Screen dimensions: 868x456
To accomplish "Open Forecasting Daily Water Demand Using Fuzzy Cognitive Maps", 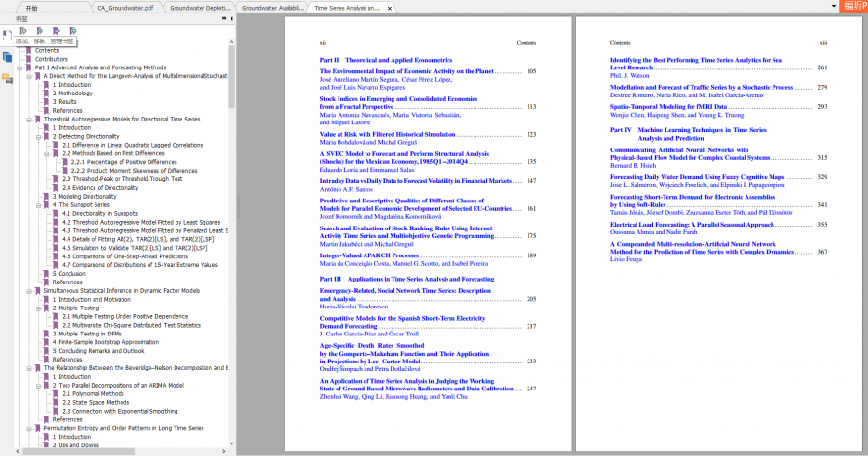I will click(697, 177).
